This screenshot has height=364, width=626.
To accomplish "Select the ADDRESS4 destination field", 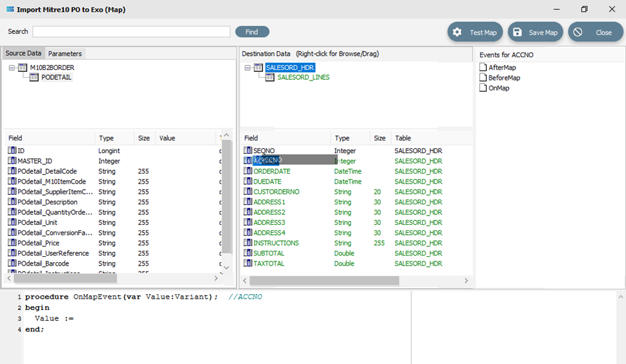I will tap(270, 233).
